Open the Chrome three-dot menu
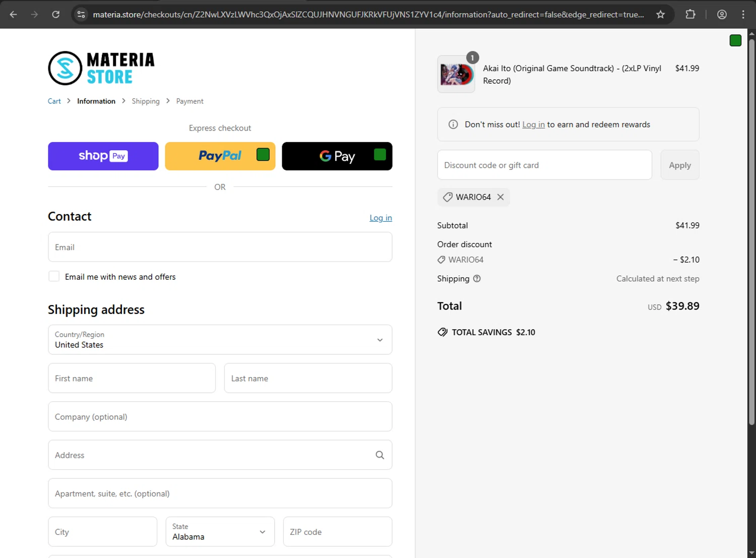Image resolution: width=756 pixels, height=558 pixels. [743, 14]
